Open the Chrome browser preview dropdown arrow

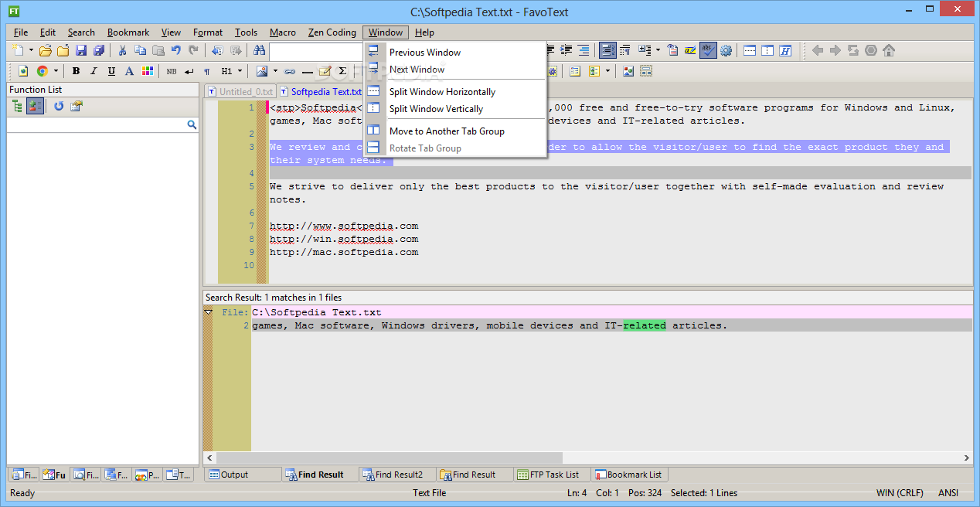coord(55,71)
